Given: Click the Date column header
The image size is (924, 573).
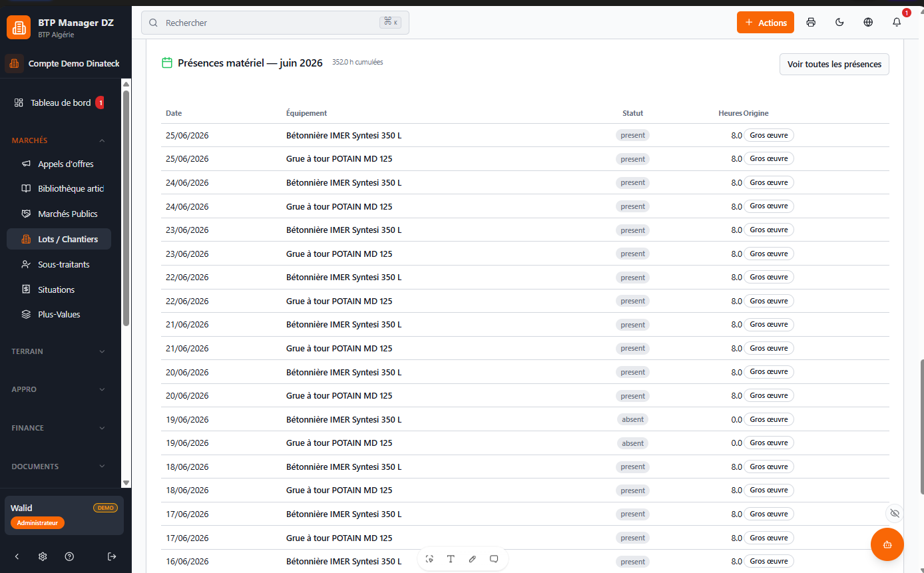Looking at the screenshot, I should tap(174, 113).
